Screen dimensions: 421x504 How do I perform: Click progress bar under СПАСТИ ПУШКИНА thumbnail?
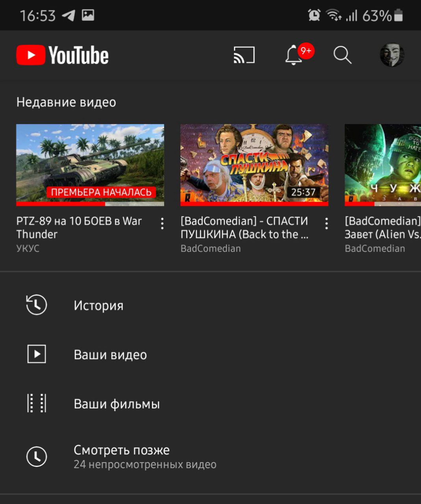[254, 204]
